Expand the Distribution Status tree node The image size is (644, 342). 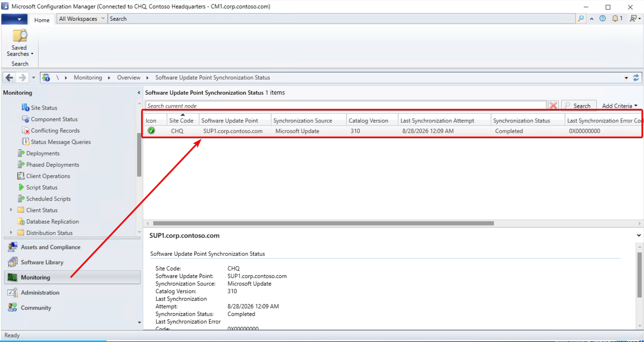pyautogui.click(x=11, y=232)
